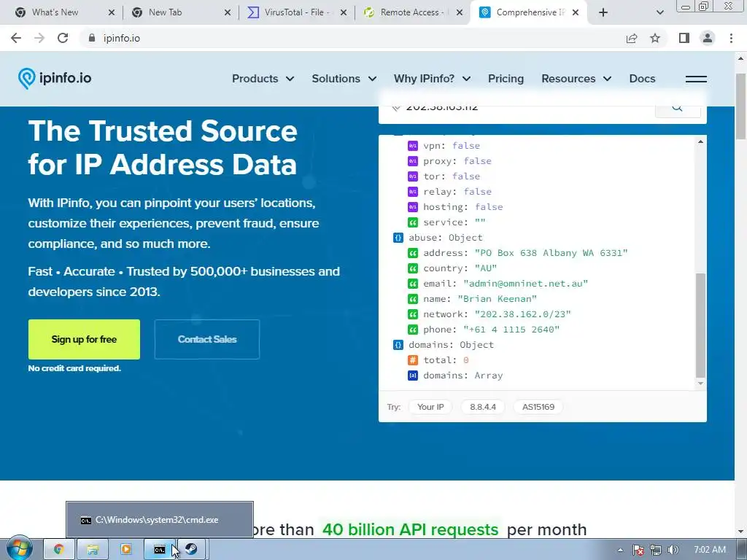The width and height of the screenshot is (747, 560).
Task: Switch to the VirusTotal tab
Action: tap(294, 12)
